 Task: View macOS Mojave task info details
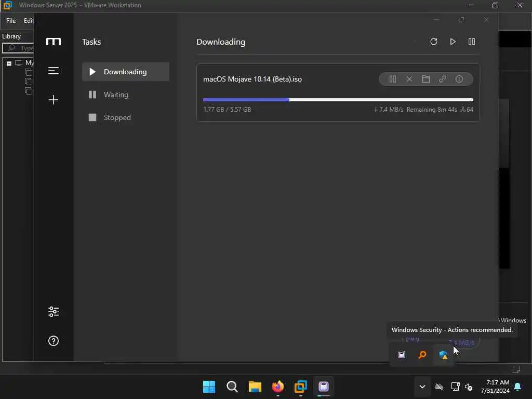point(459,79)
